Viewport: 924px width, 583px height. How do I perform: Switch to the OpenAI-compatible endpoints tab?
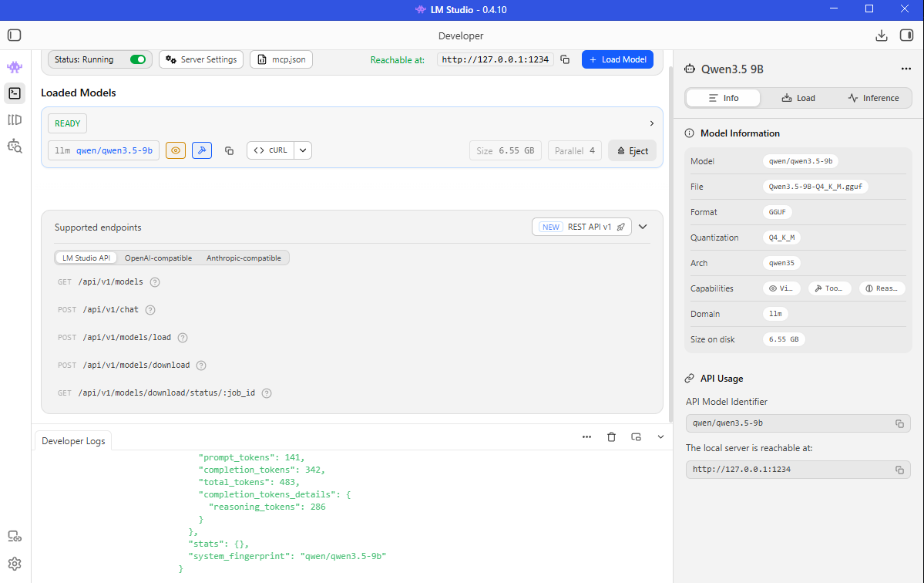click(158, 258)
